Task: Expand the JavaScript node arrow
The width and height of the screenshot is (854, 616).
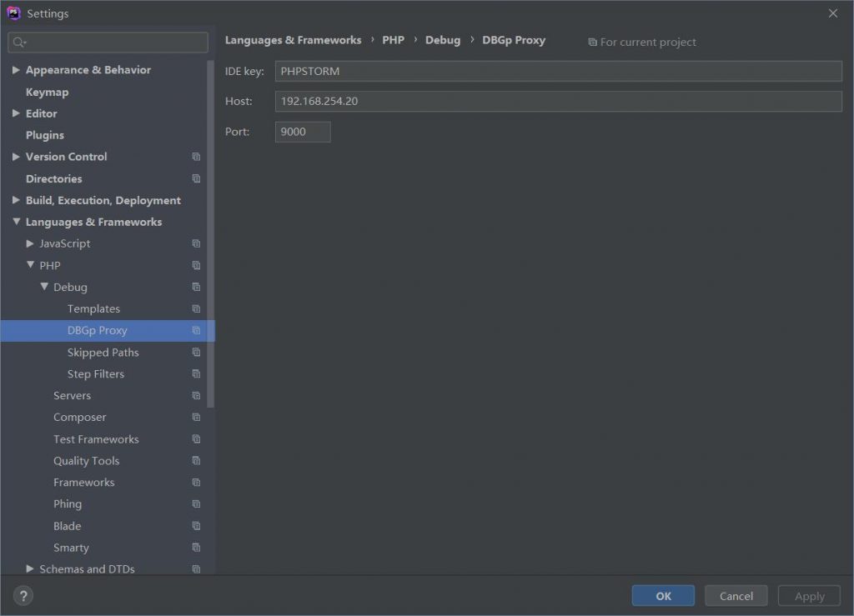Action: [30, 243]
